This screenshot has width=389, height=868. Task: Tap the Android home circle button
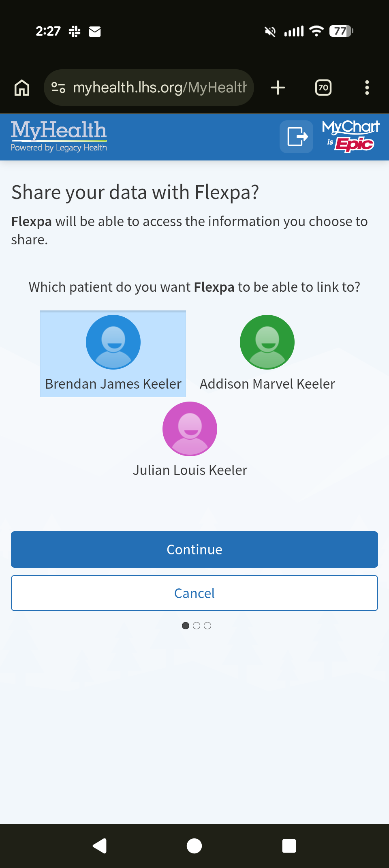[x=194, y=846]
